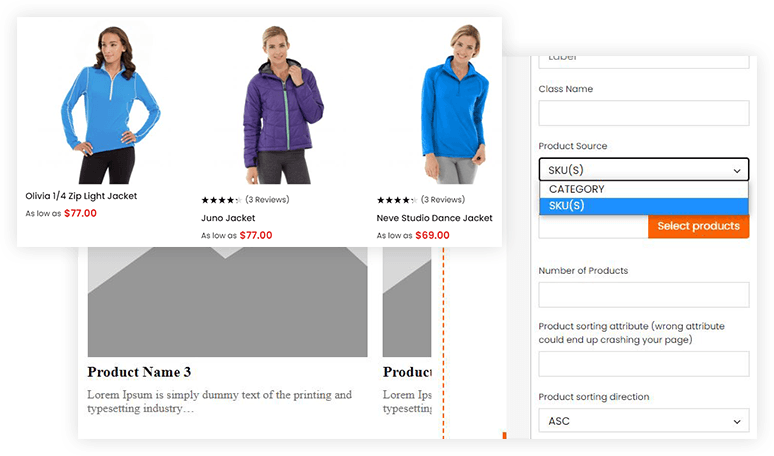Choose SKU(S) highlighted dropdown option
The height and width of the screenshot is (456, 774).
pyautogui.click(x=644, y=206)
